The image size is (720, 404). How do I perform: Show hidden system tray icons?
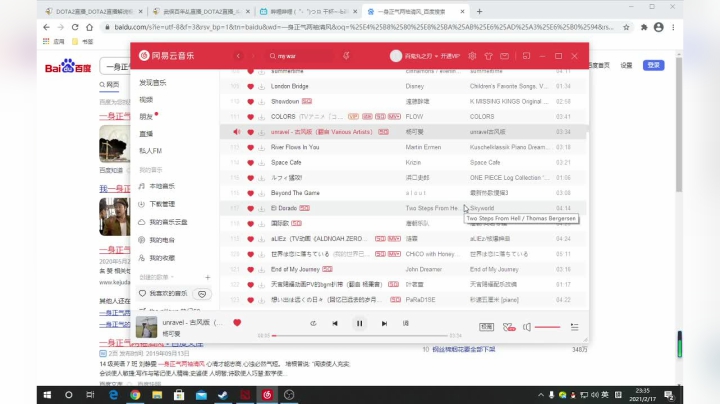540,395
